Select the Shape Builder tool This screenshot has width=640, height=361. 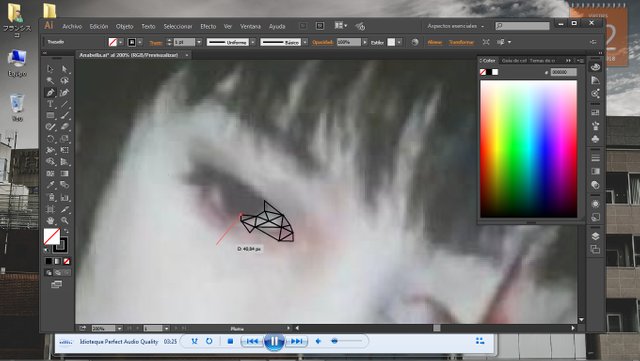pos(50,162)
